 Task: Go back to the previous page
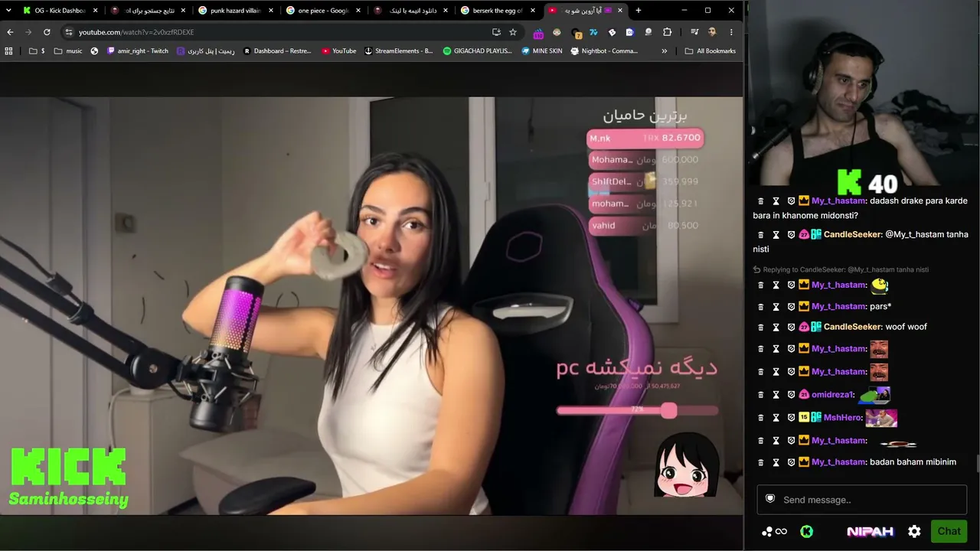pyautogui.click(x=10, y=32)
